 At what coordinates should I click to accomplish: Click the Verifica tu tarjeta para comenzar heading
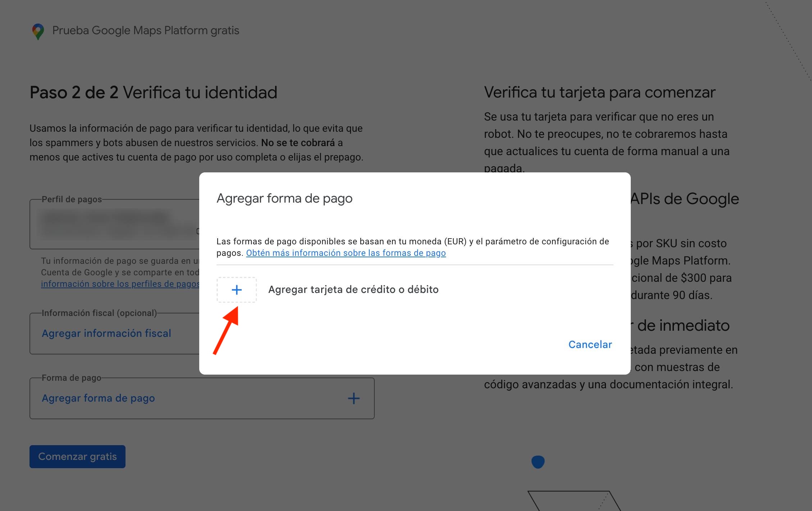click(600, 92)
